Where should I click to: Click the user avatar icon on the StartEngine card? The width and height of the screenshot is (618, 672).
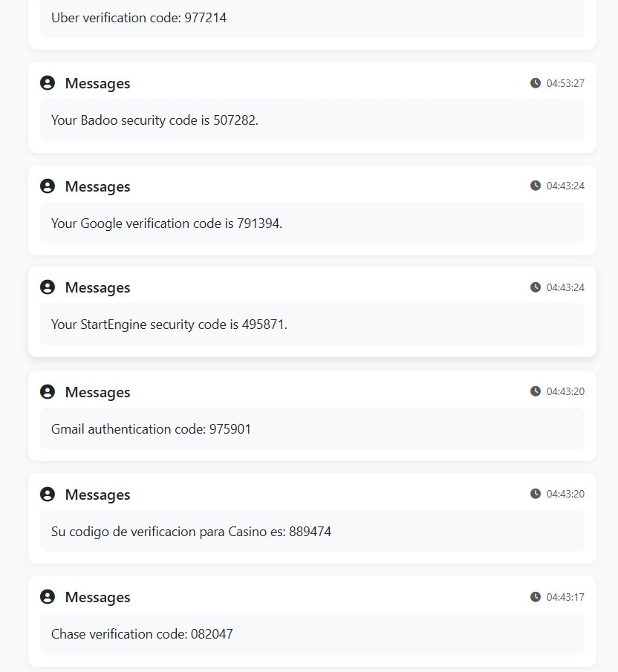click(48, 287)
